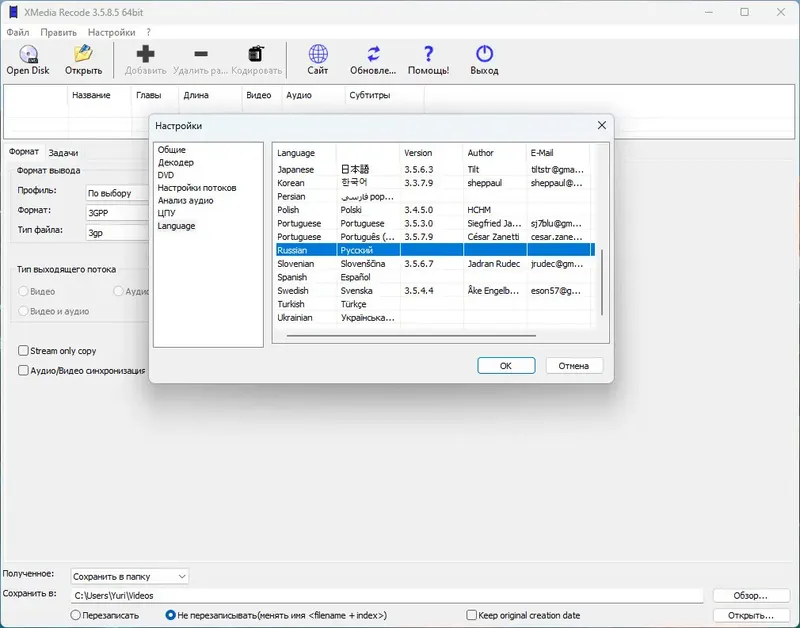This screenshot has height=628, width=800.
Task: Click the language list horizontal scrollbar
Action: pos(411,336)
